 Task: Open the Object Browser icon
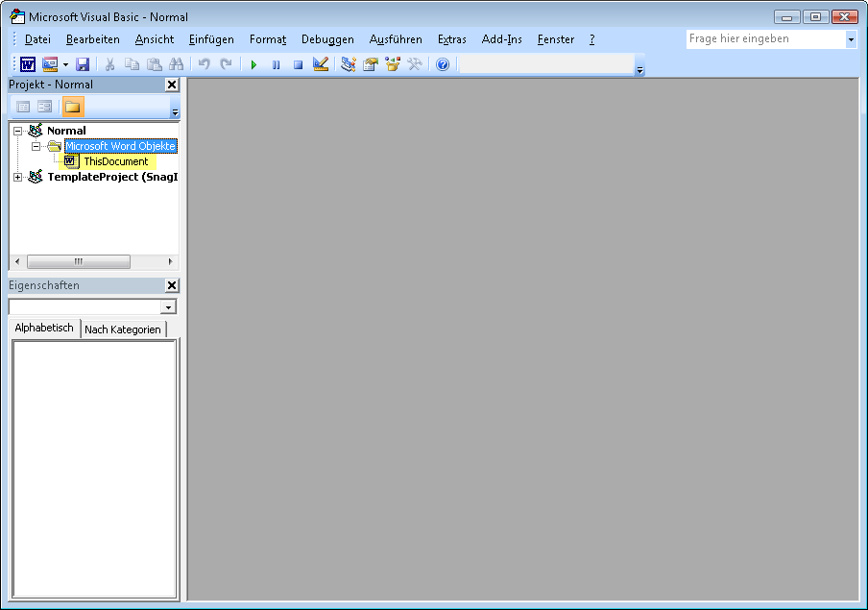(x=393, y=64)
